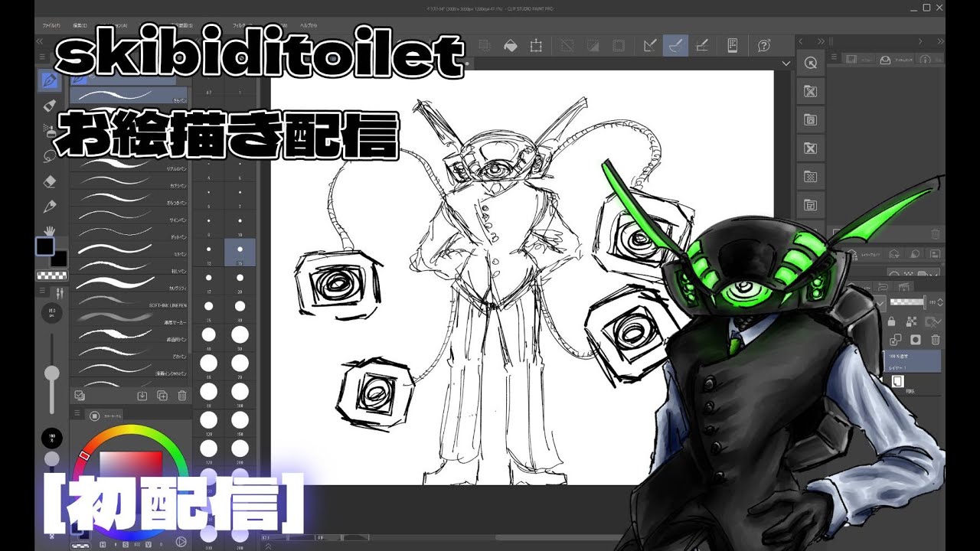Screen dimensions: 980x551
Task: Toggle Snap to Grid icon
Action: coord(701,46)
